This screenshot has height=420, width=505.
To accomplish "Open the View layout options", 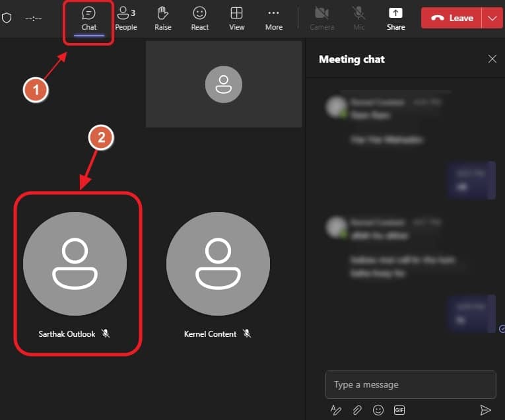I will pyautogui.click(x=237, y=19).
